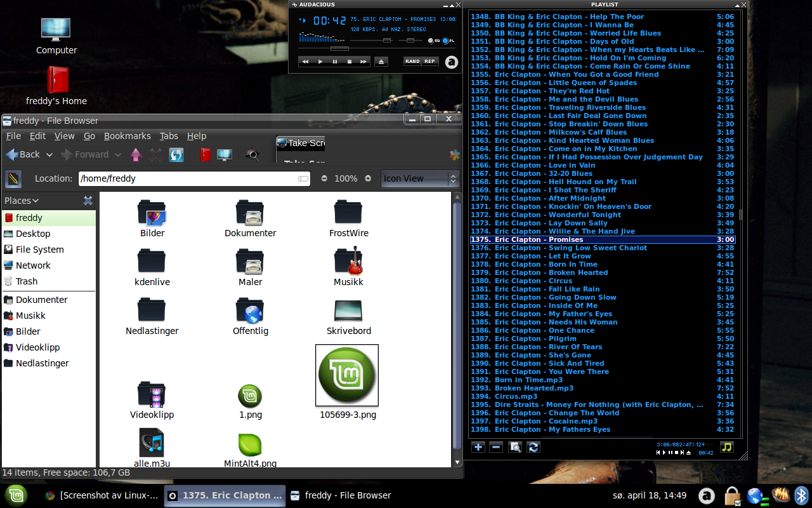Click the Computer icon in File Browser toolbar
This screenshot has height=508, width=812.
click(224, 154)
